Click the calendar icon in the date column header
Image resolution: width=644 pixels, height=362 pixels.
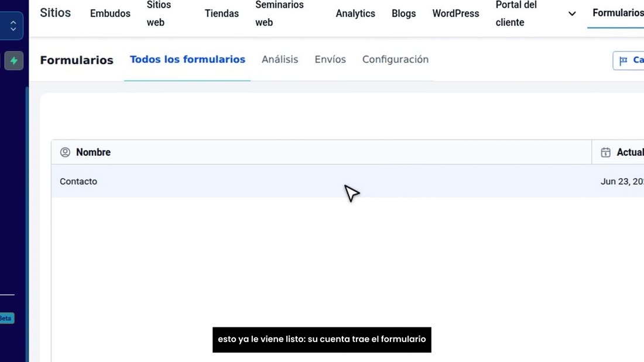pyautogui.click(x=605, y=152)
